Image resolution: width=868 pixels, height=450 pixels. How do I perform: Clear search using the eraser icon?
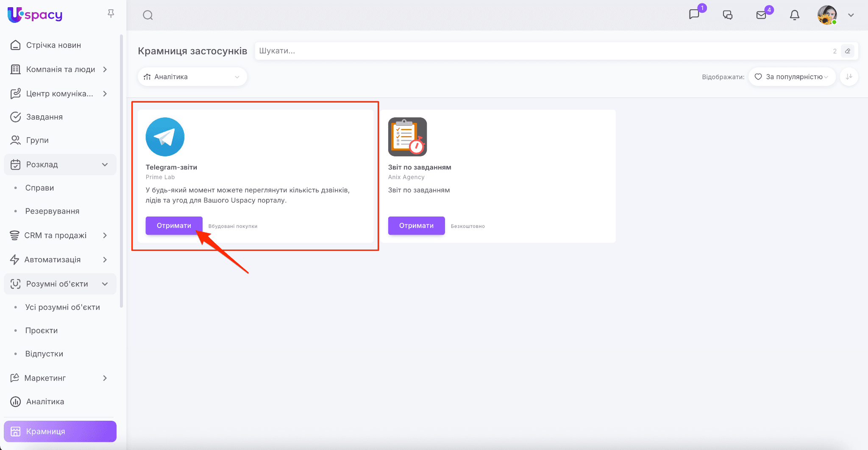(848, 51)
